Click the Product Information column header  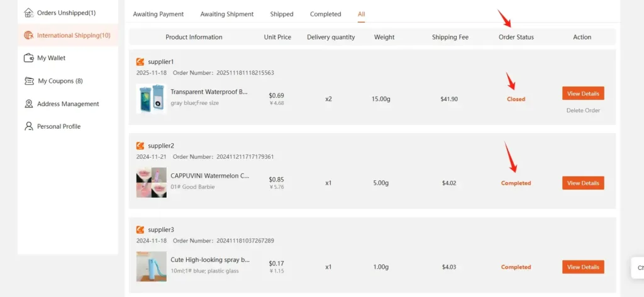click(194, 37)
